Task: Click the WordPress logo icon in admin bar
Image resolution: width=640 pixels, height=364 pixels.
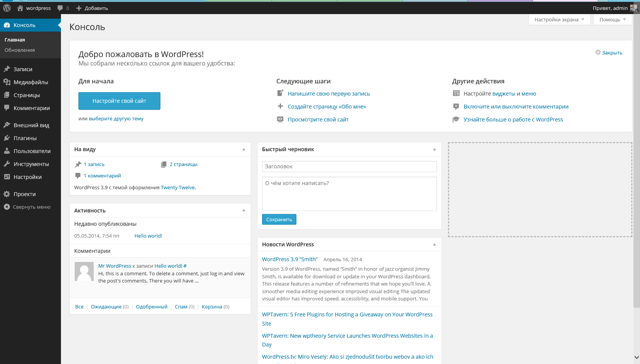Action: click(x=7, y=8)
